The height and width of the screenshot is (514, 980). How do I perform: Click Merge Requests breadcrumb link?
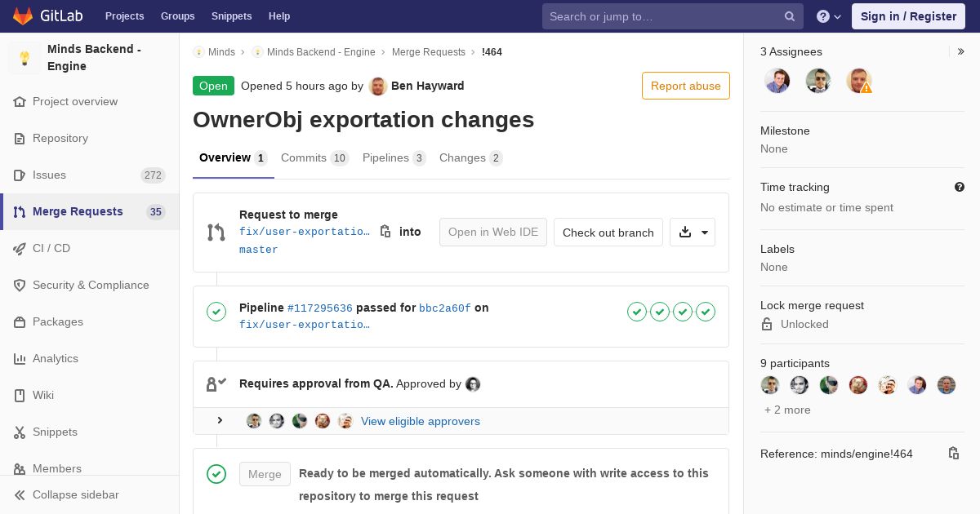pyautogui.click(x=429, y=51)
